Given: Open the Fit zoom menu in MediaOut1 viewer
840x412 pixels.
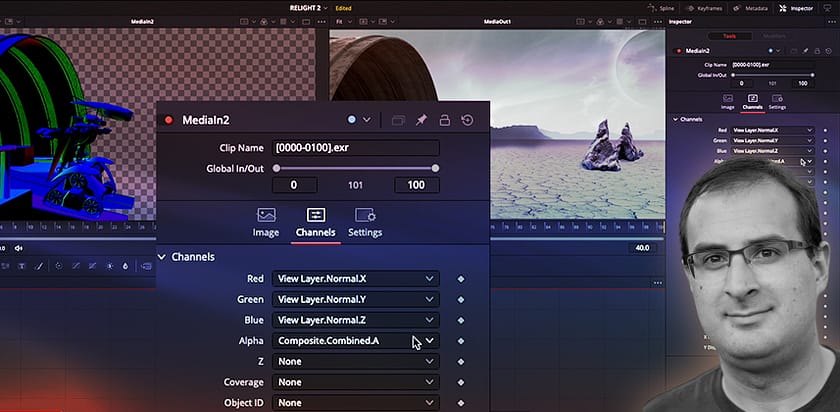Looking at the screenshot, I should point(342,22).
